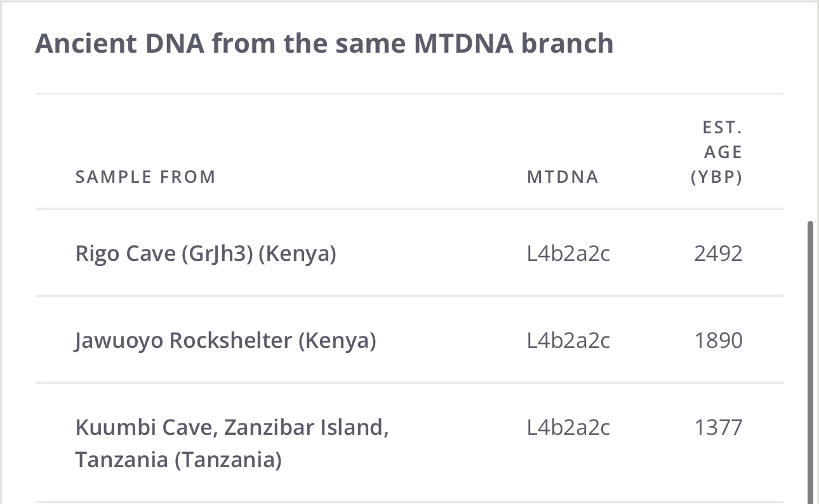
Task: Select the Rigo Cave (GrJh3) (Kenya) sample
Action: click(x=205, y=254)
